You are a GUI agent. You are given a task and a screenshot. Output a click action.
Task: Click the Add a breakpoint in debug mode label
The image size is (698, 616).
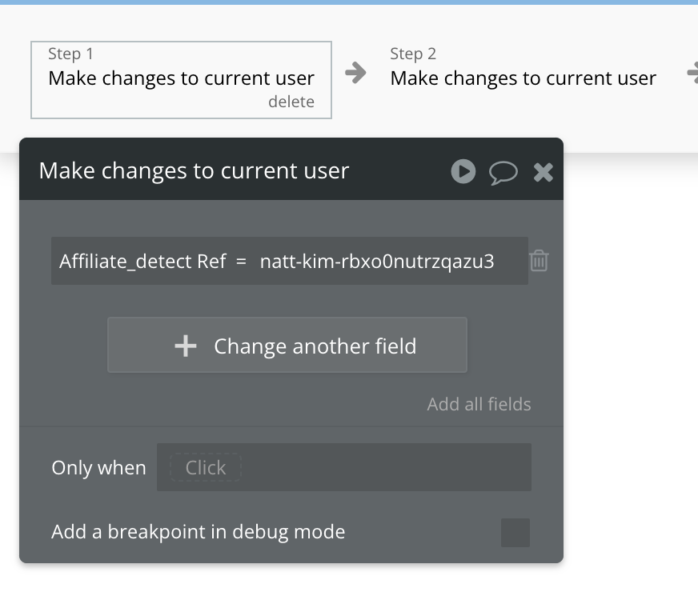pyautogui.click(x=198, y=532)
